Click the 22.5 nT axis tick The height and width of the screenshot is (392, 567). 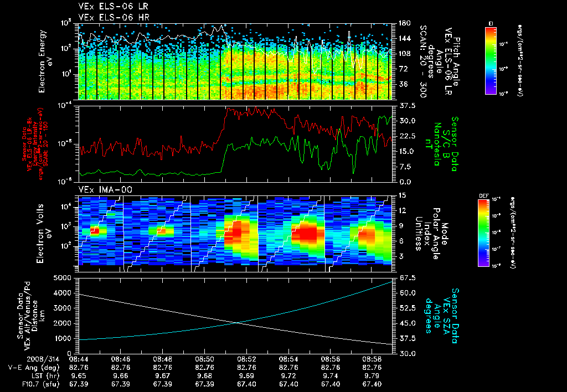(x=406, y=136)
